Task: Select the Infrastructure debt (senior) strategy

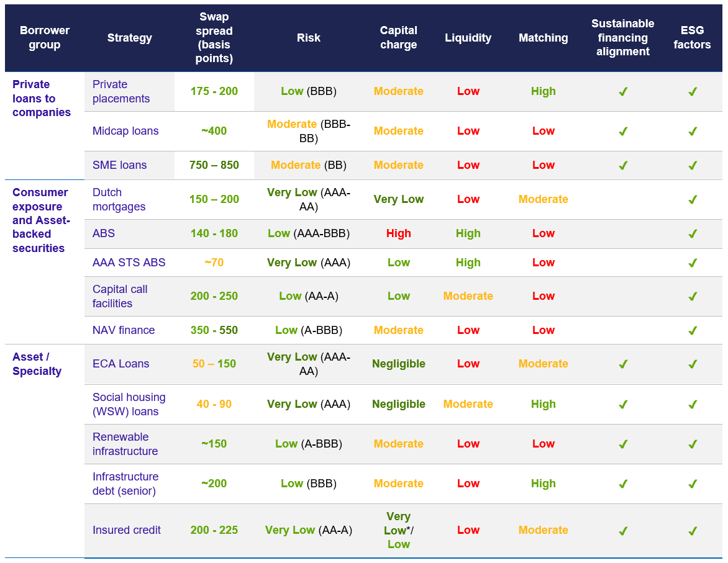Action: pos(125,484)
